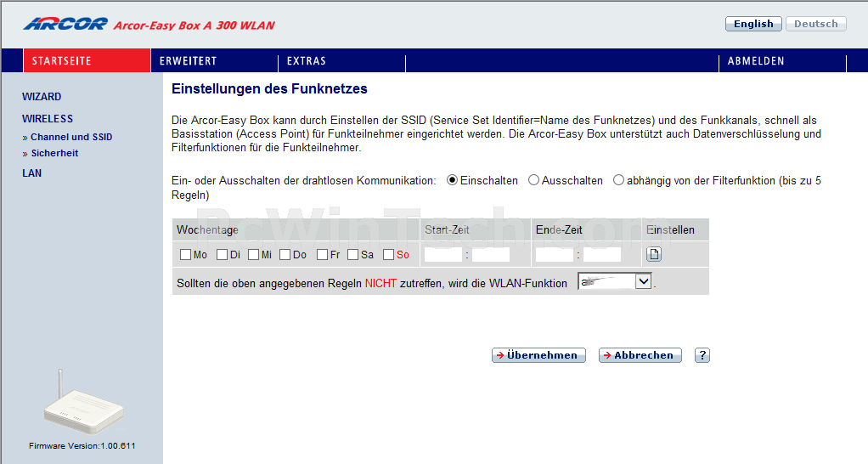Click the Abbrechen button

click(640, 355)
